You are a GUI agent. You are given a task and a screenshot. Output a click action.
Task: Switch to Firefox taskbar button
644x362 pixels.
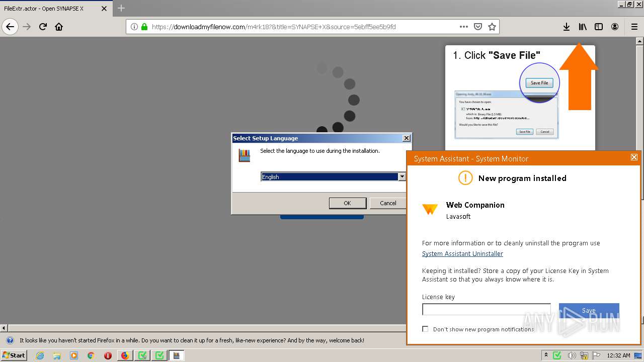tap(125, 355)
